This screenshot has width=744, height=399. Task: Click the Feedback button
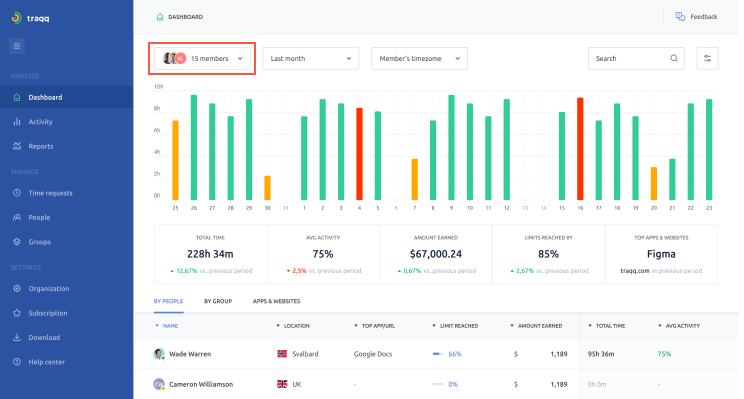[696, 17]
